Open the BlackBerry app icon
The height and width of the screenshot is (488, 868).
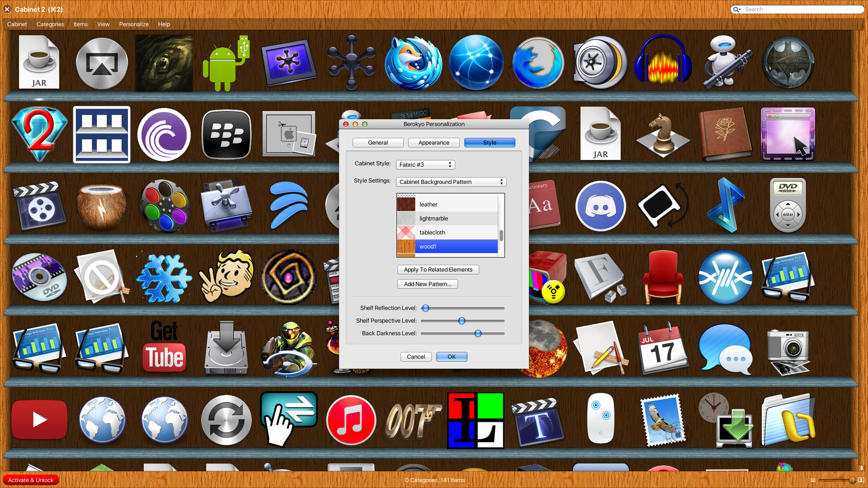(x=226, y=135)
